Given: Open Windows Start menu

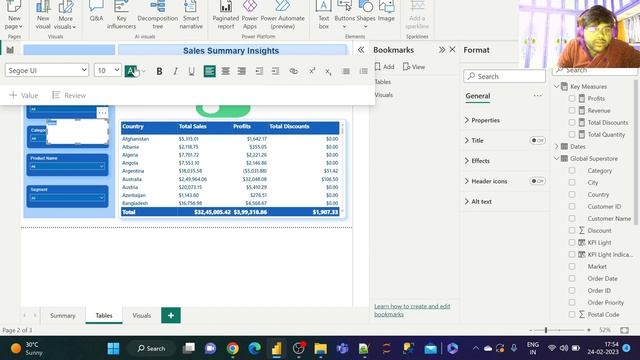Looking at the screenshot, I should pos(113,348).
